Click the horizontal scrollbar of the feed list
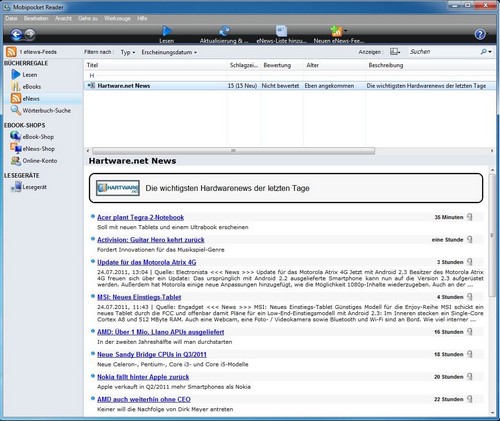Image resolution: width=500 pixels, height=421 pixels. tap(233, 151)
